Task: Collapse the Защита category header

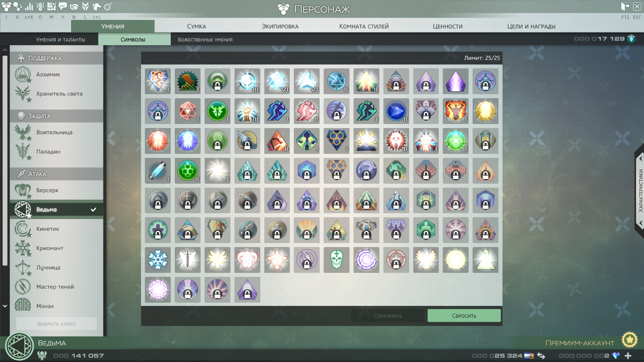Action: click(x=56, y=116)
